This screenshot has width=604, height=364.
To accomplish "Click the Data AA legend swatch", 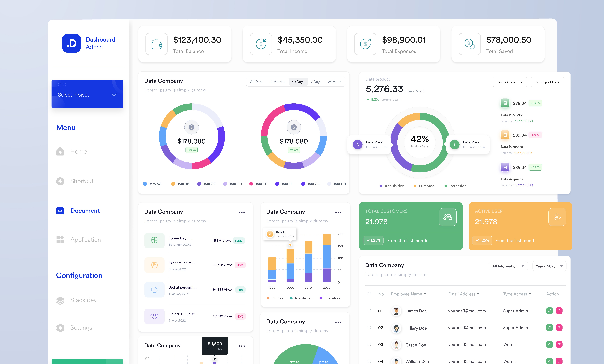I will point(145,184).
